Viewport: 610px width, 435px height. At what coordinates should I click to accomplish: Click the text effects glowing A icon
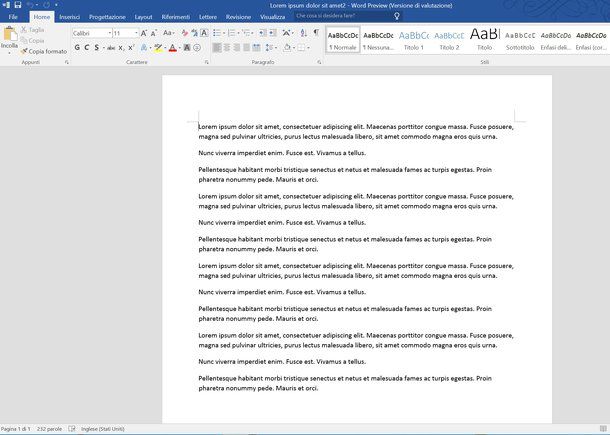click(x=144, y=48)
